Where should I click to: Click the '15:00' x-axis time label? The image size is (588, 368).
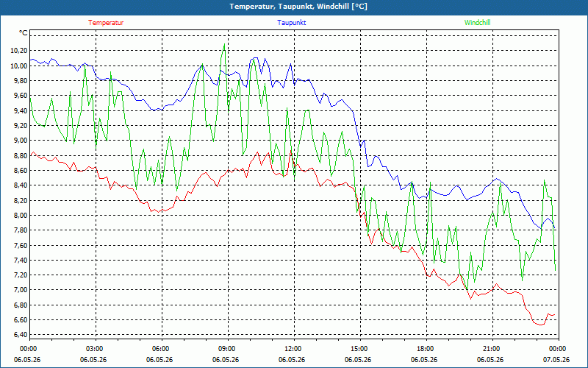click(x=358, y=349)
